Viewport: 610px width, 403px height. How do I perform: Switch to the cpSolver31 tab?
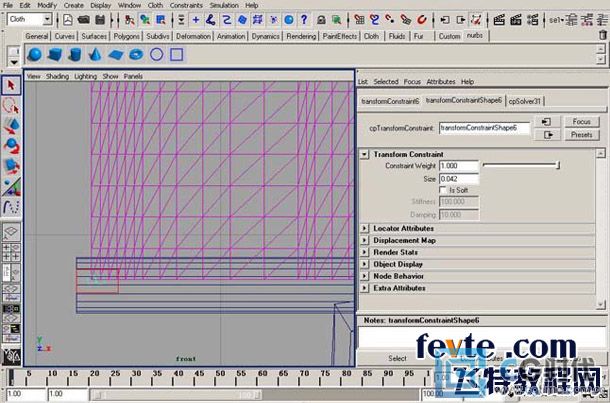524,101
